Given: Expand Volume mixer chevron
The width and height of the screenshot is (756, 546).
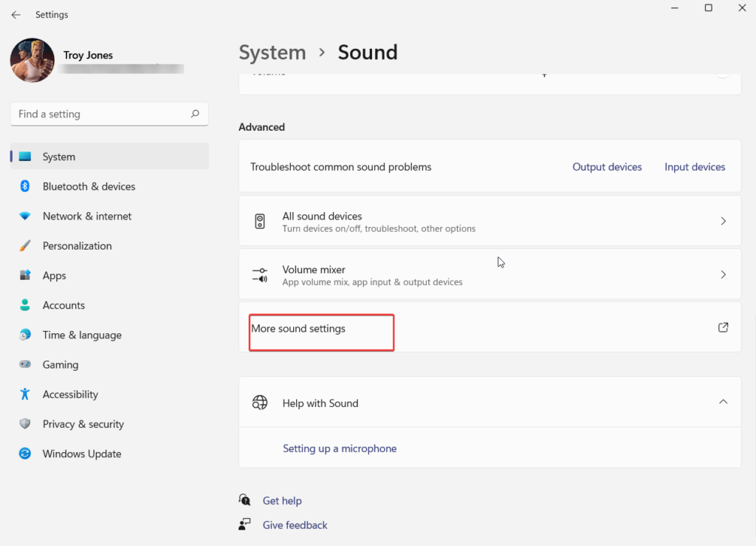Looking at the screenshot, I should coord(724,274).
